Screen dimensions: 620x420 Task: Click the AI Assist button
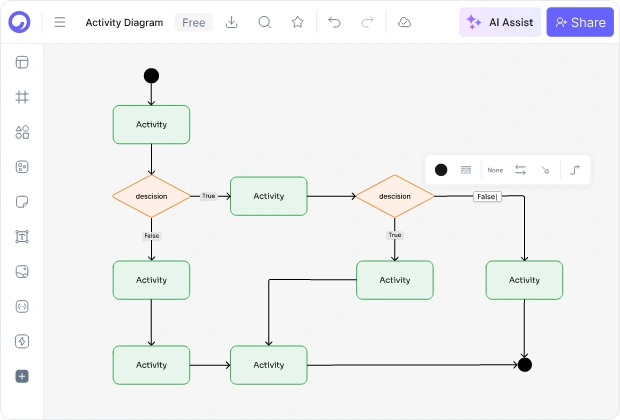500,22
